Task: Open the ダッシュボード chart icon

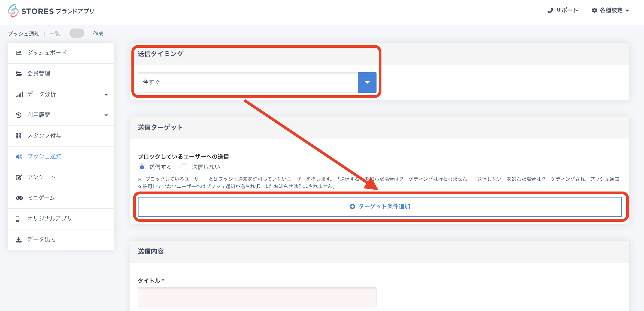Action: [x=19, y=53]
